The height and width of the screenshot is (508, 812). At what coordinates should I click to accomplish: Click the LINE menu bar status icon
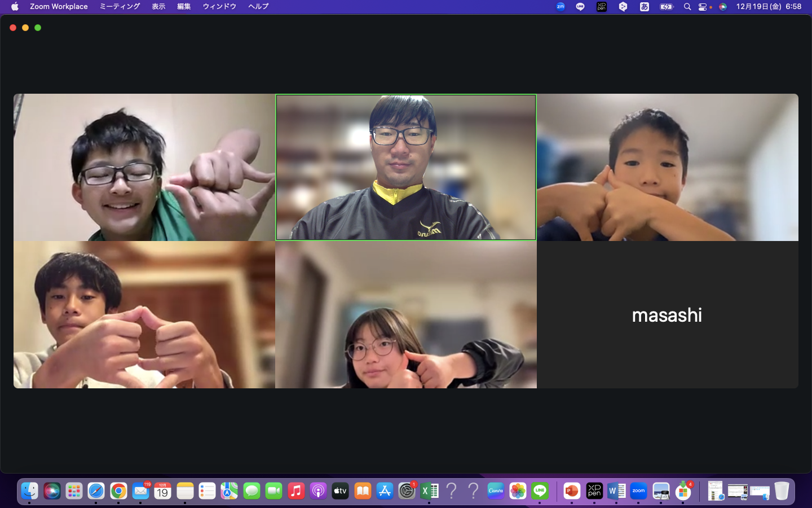pyautogui.click(x=580, y=7)
